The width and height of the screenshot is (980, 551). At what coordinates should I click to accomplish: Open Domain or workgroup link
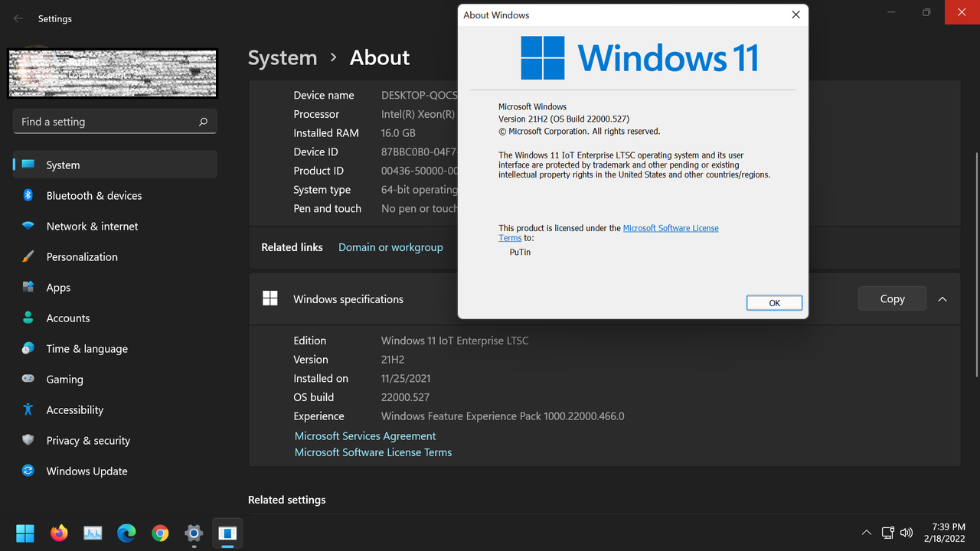[x=390, y=247]
